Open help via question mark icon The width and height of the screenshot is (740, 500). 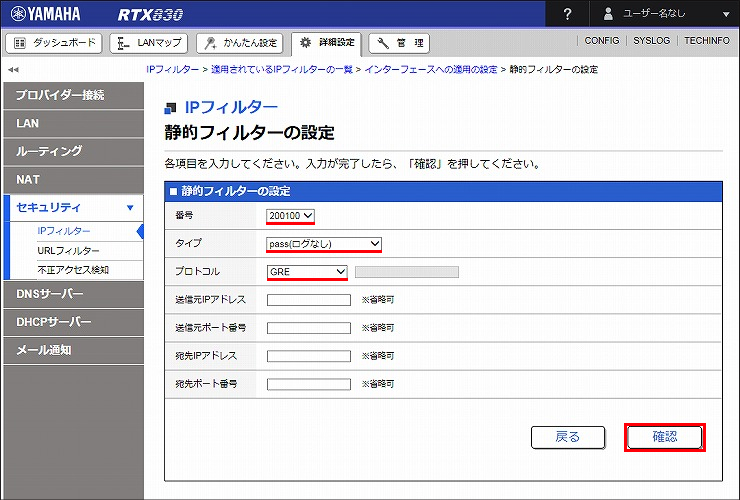click(567, 14)
